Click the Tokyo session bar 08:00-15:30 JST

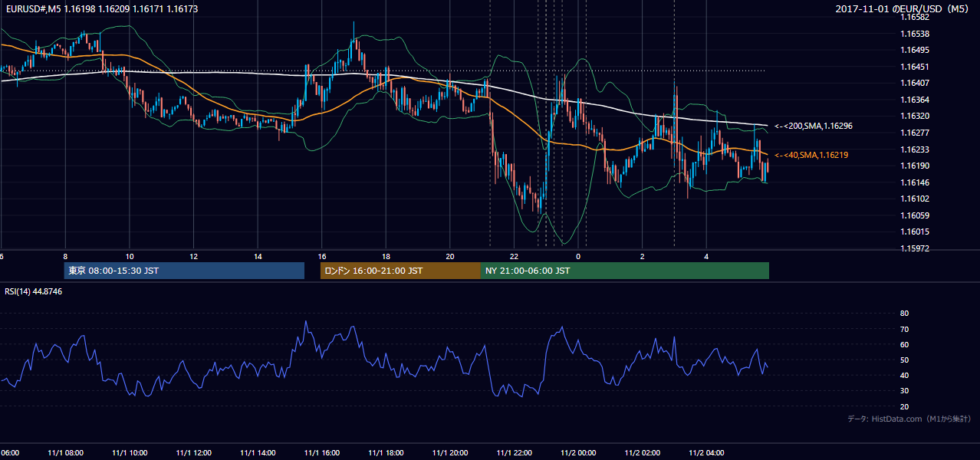pos(184,271)
